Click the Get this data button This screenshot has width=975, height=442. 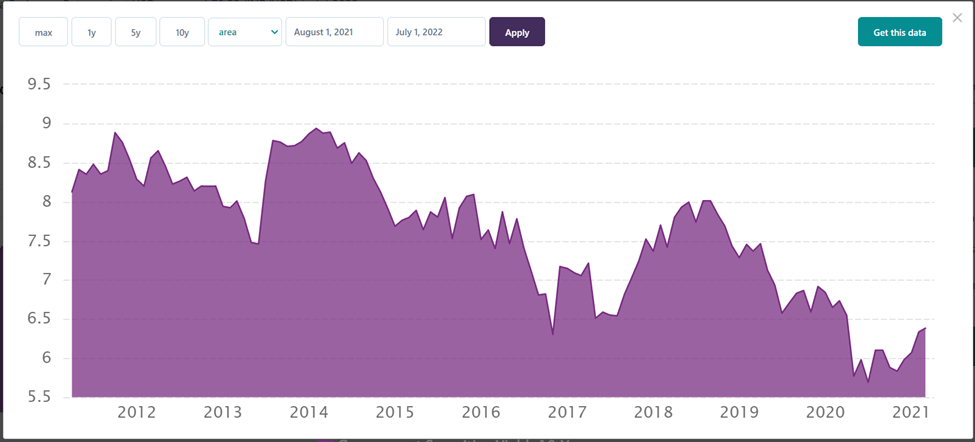click(x=899, y=32)
